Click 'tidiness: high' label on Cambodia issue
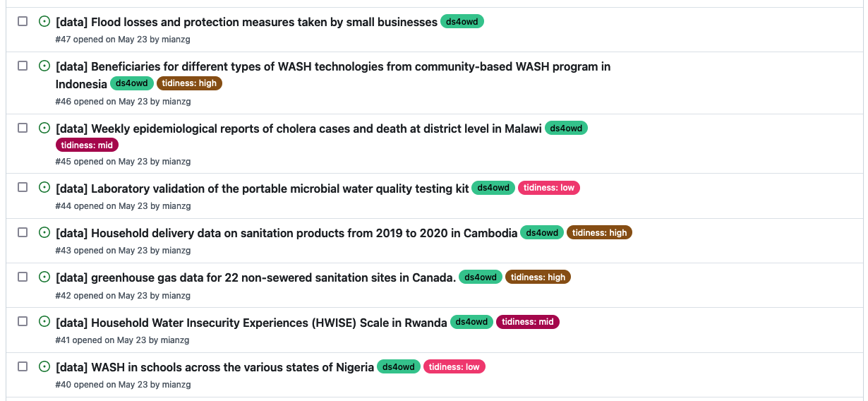 599,233
